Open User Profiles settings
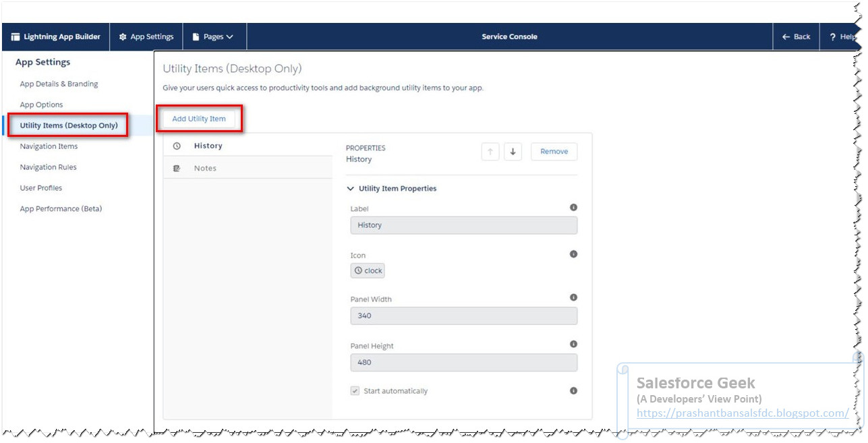The height and width of the screenshot is (443, 868). [41, 188]
